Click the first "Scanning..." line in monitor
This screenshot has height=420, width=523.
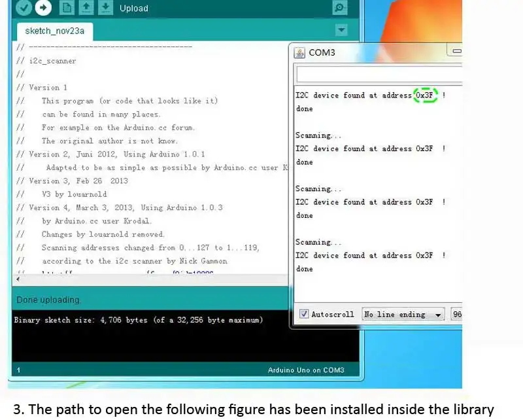pyautogui.click(x=318, y=135)
